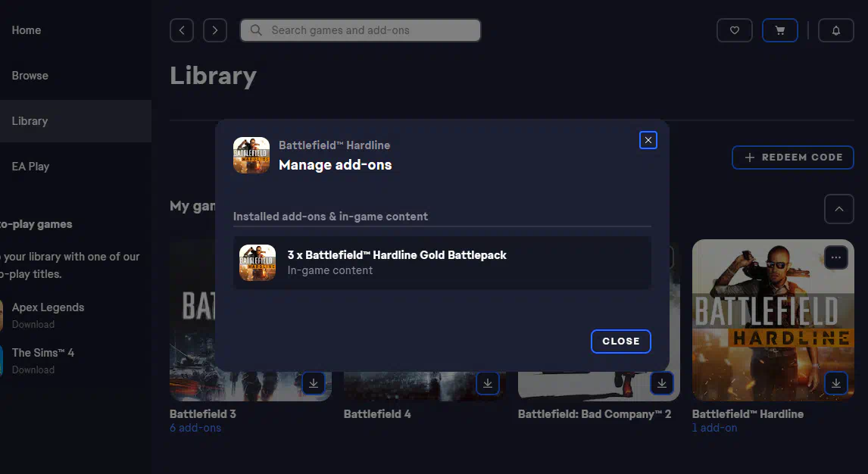The height and width of the screenshot is (474, 868).
Task: Download Battlefield 3 via its download icon
Action: (x=314, y=383)
